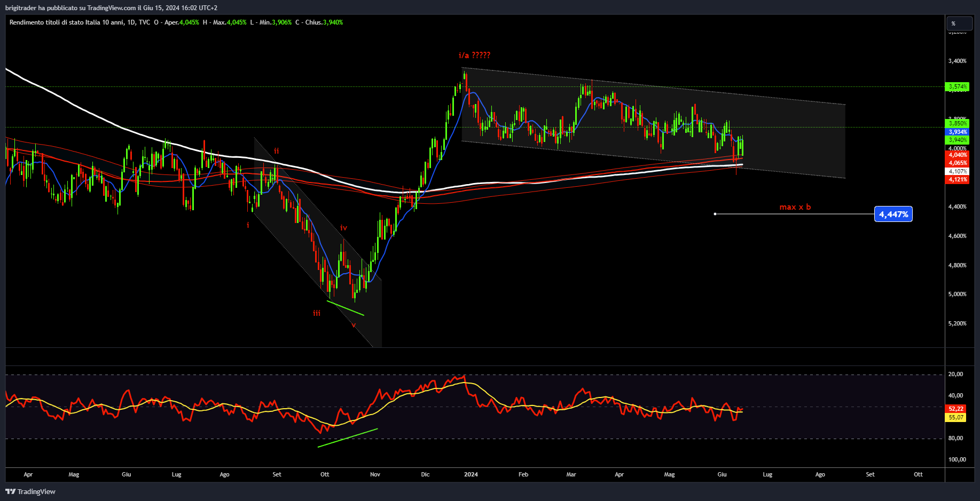Click the 2024 marker on time axis

point(471,474)
